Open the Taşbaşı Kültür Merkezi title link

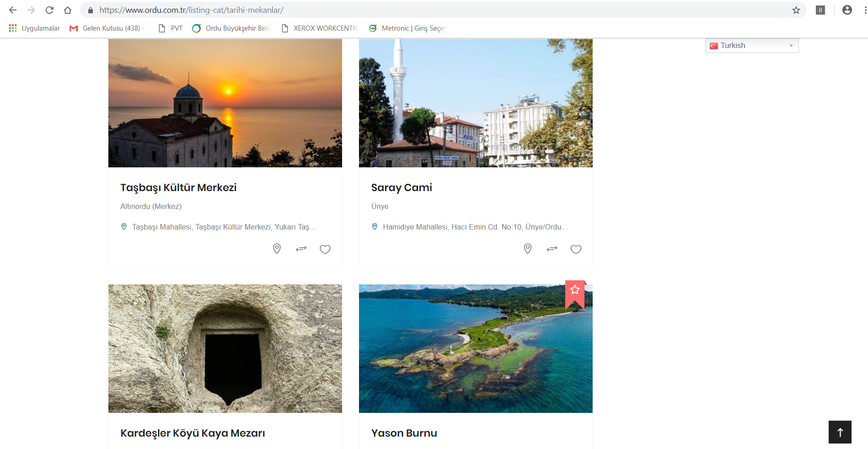178,187
